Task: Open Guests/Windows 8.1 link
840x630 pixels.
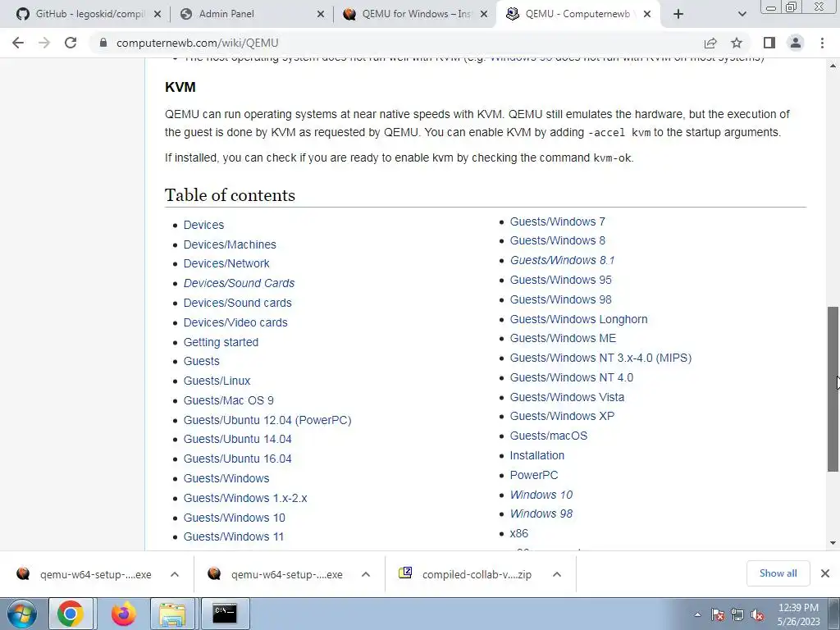Action: (x=563, y=260)
